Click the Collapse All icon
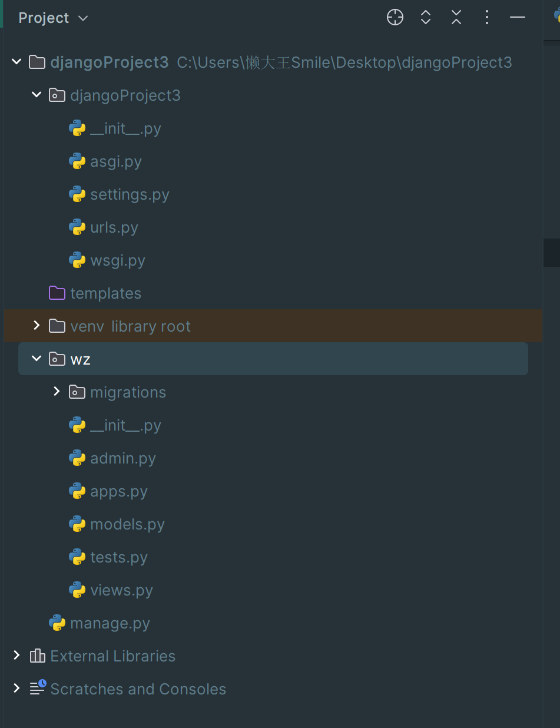Viewport: 560px width, 728px height. [x=456, y=18]
